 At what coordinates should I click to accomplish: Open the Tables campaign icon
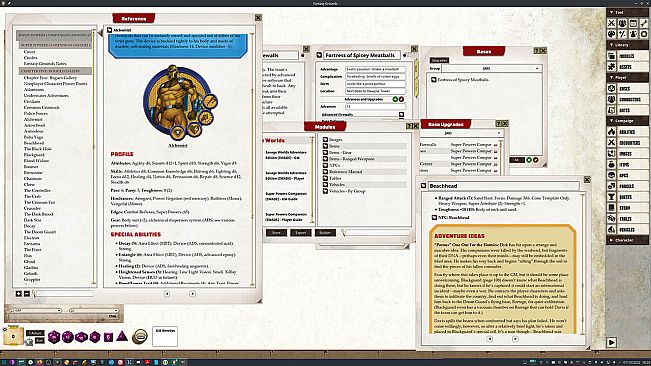pos(612,218)
